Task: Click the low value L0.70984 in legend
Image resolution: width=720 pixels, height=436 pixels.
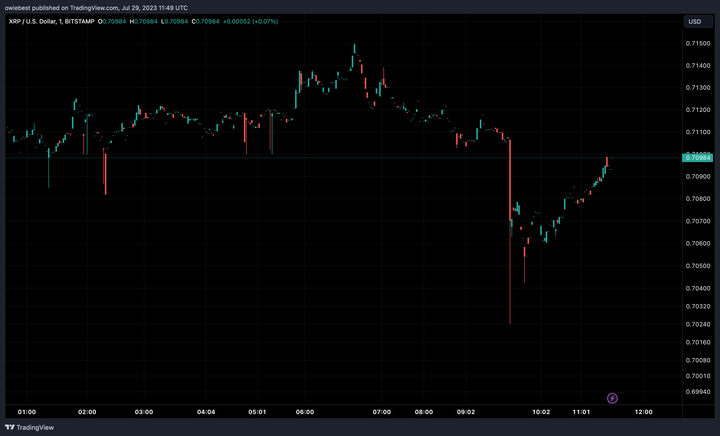Action: point(174,22)
